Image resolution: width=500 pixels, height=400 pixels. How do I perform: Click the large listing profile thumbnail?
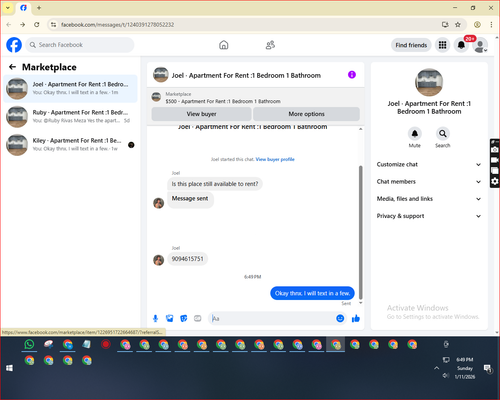point(429,82)
